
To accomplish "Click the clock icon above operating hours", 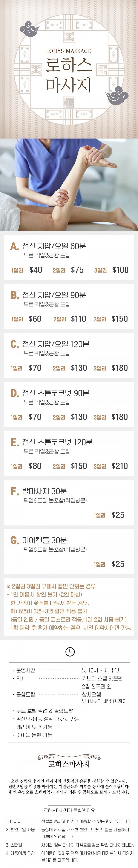I will [x=69, y=652].
